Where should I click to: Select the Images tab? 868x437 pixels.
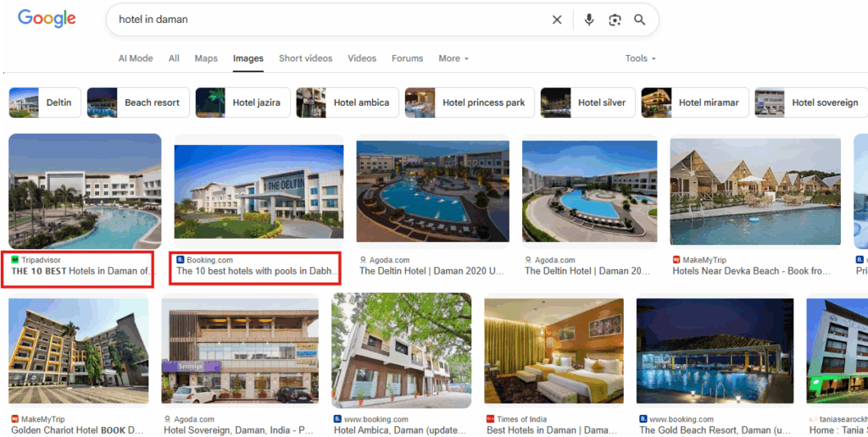[248, 58]
